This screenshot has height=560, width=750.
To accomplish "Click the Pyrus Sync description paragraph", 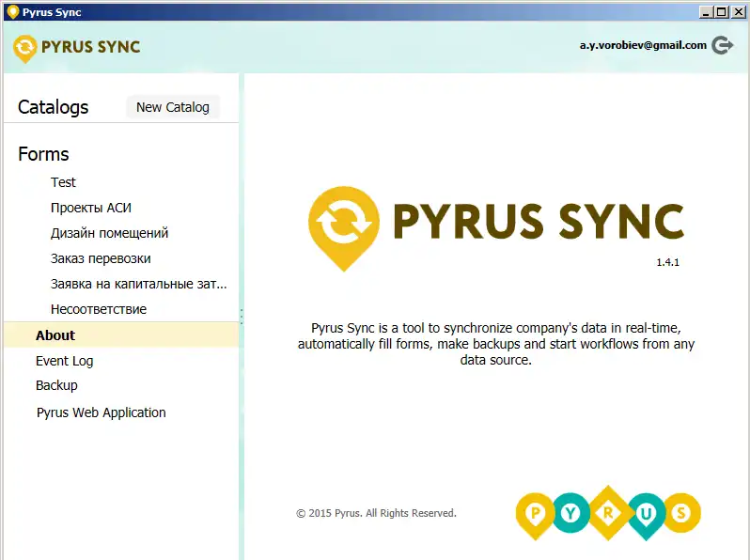I will [496, 344].
